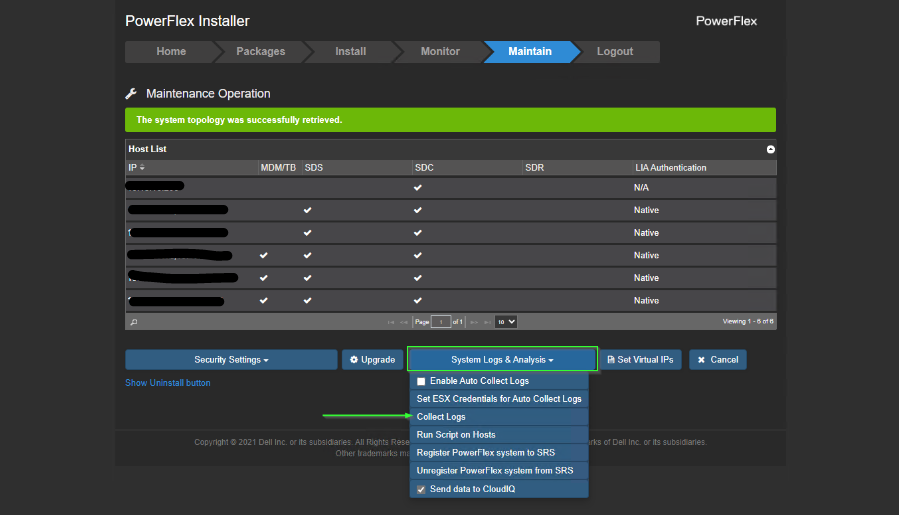Sort hosts by the IP column
Image resolution: width=899 pixels, height=515 pixels.
click(137, 168)
